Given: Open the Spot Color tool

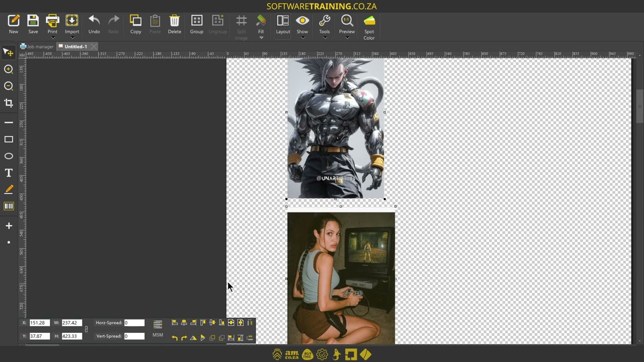Looking at the screenshot, I should [x=369, y=27].
